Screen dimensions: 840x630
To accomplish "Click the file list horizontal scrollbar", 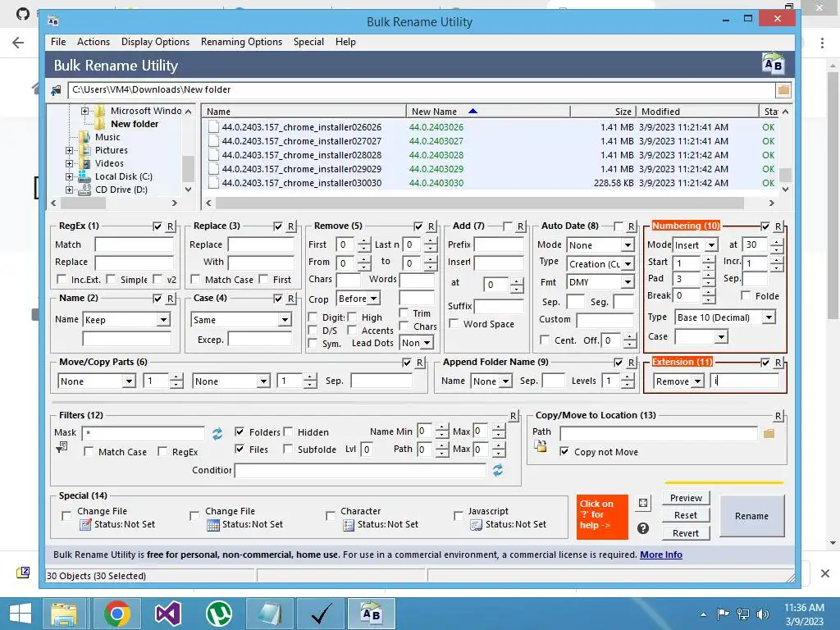I will point(479,203).
